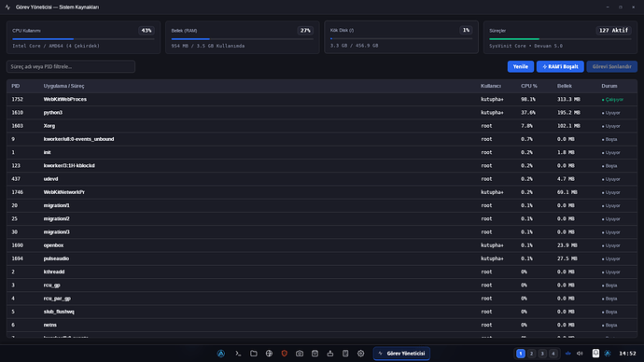Sort by the PID column header
This screenshot has width=644, height=362.
[x=16, y=86]
